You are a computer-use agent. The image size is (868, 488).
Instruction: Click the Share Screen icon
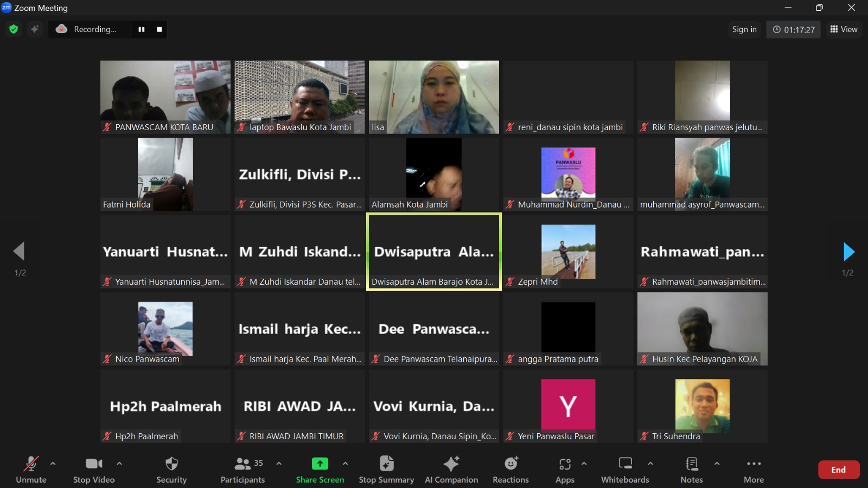[x=320, y=464]
